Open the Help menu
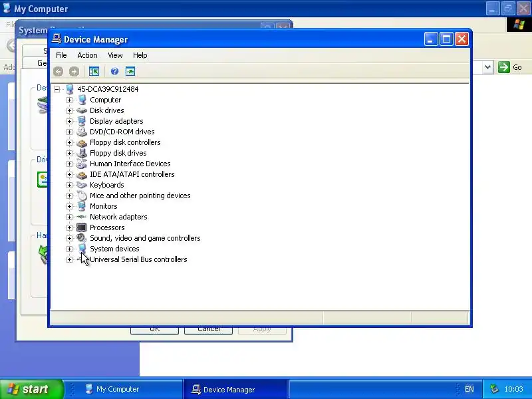This screenshot has width=532, height=399. click(140, 55)
